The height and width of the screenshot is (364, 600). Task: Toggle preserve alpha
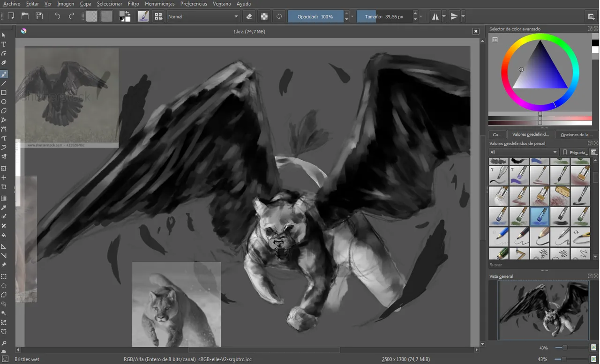point(264,16)
